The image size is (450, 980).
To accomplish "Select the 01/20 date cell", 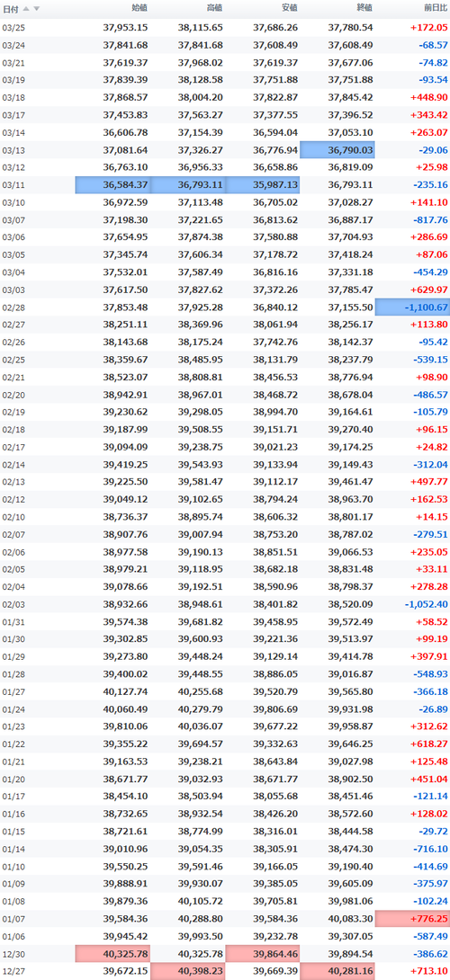I will pos(13,779).
